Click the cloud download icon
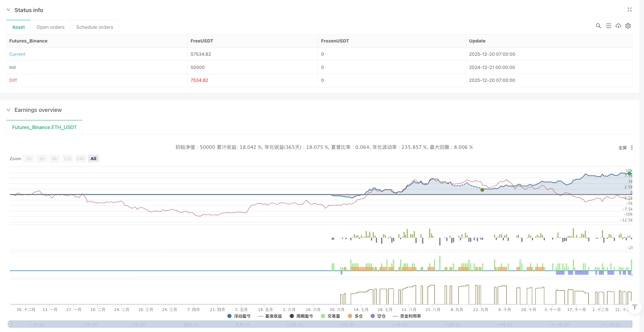Viewport: 644px width, 332px height. [618, 26]
